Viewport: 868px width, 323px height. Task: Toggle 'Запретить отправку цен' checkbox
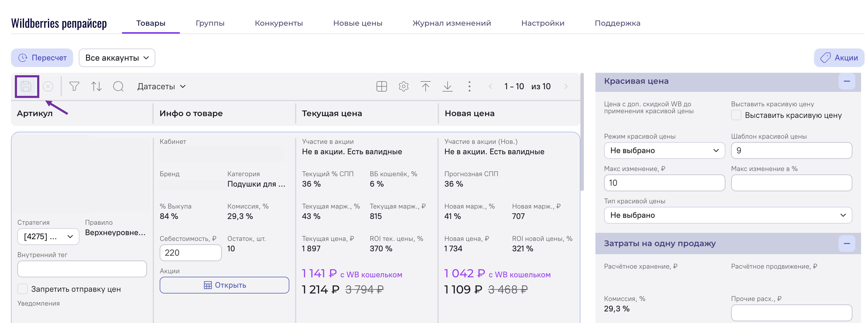(23, 289)
